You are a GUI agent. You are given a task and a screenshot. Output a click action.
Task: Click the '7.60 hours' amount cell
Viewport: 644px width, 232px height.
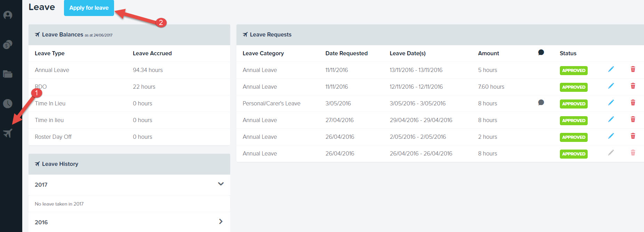coord(491,87)
